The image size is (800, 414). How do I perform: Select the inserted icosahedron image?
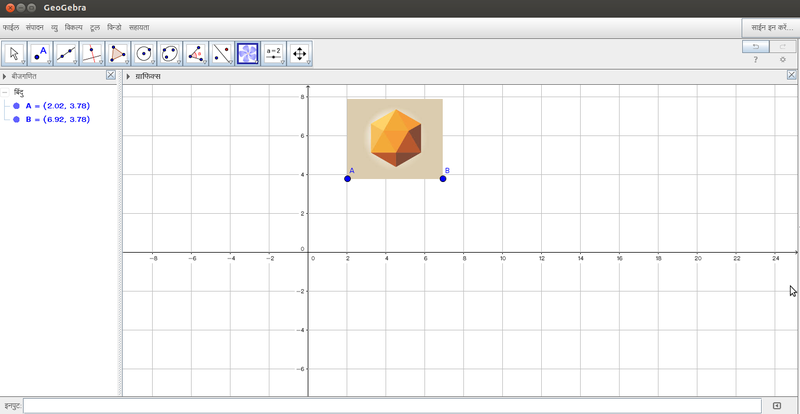click(395, 139)
